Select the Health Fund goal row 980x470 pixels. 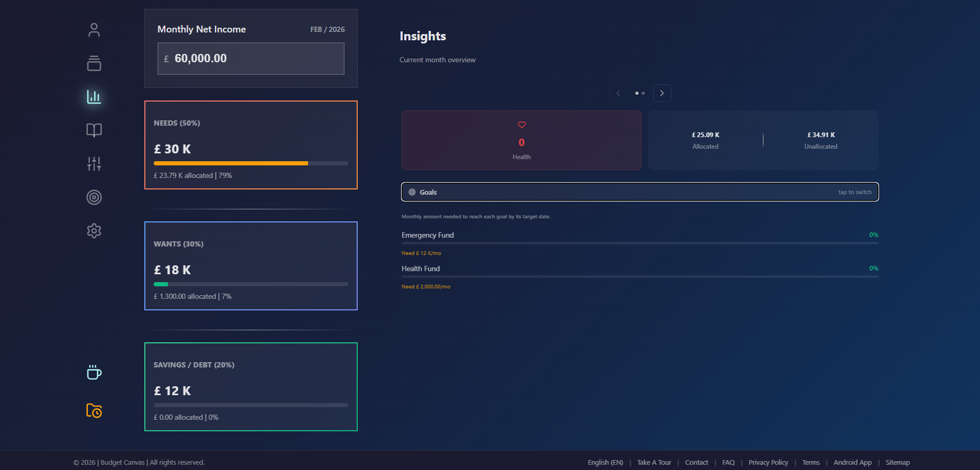point(640,277)
